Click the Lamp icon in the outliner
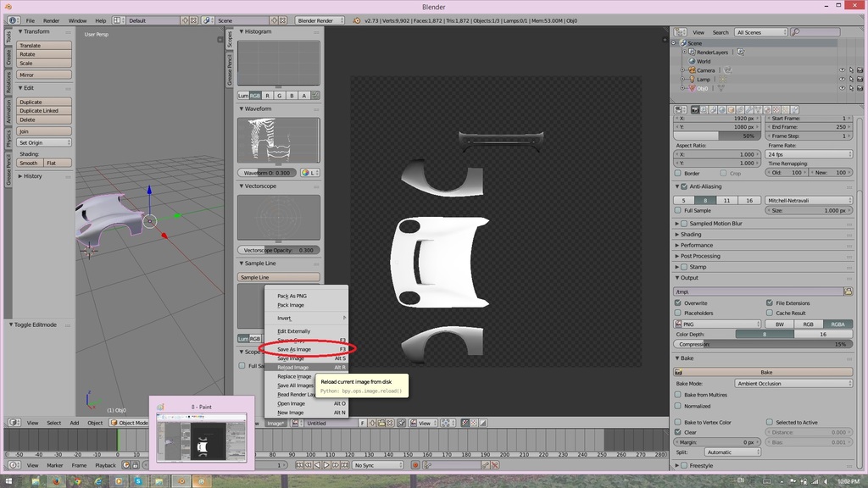This screenshot has width=868, height=488. (692, 80)
